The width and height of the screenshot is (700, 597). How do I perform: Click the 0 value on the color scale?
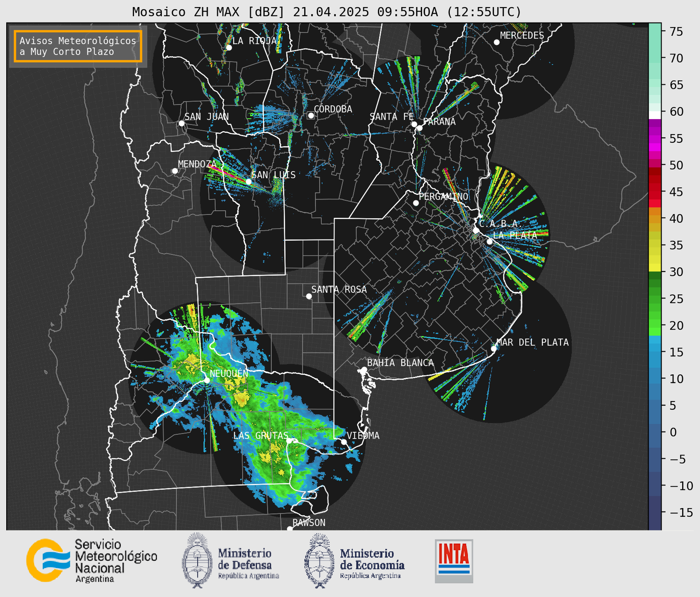pos(673,433)
